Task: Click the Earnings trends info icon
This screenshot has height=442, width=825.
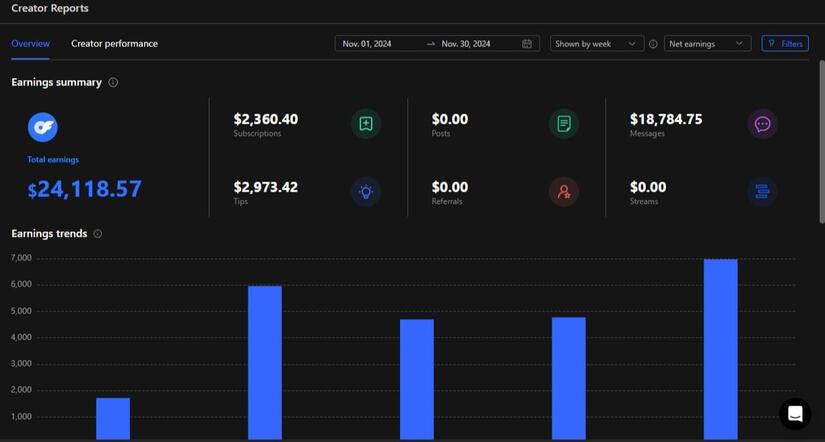Action: pos(98,234)
